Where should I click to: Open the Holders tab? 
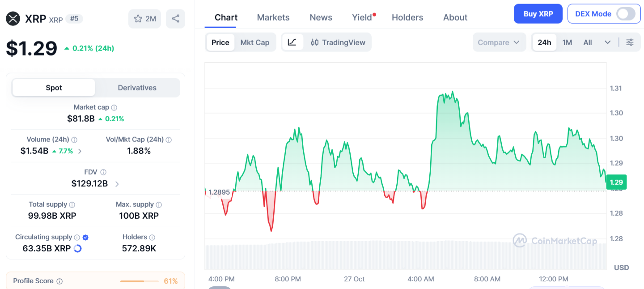pyautogui.click(x=407, y=17)
